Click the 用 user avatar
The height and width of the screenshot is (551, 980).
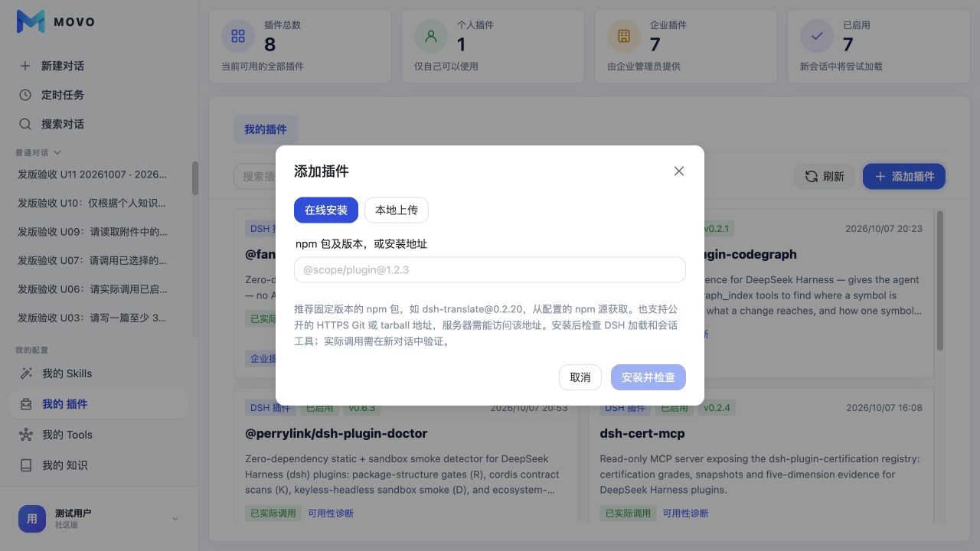[32, 519]
